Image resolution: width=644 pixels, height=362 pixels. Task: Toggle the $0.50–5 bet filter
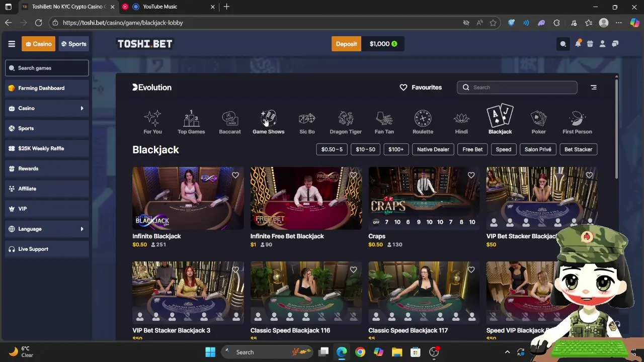click(332, 149)
